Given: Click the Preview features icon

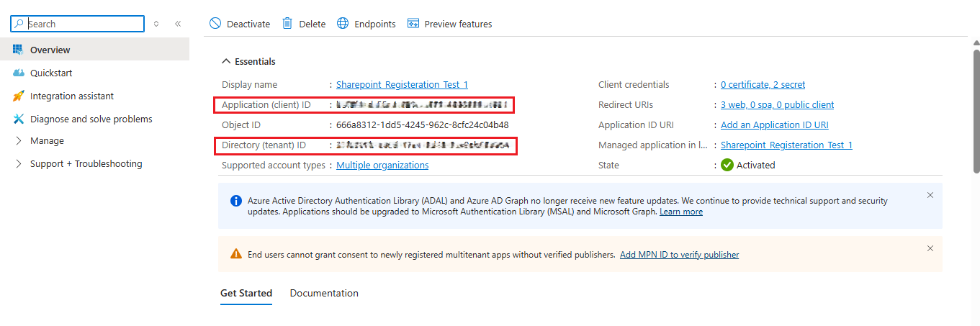Looking at the screenshot, I should coord(413,24).
